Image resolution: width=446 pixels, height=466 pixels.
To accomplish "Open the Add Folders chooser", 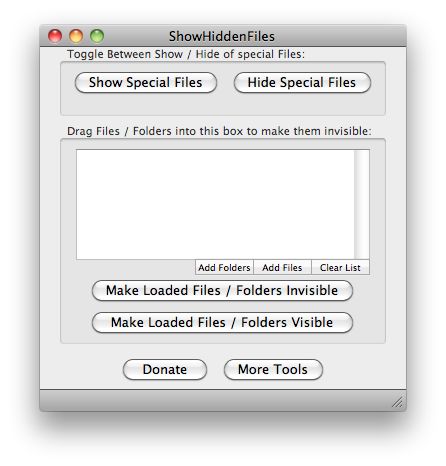I will click(x=224, y=267).
